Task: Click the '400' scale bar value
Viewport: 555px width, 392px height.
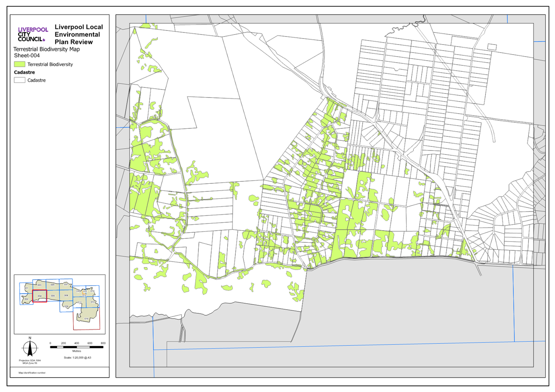Action: tap(77, 343)
